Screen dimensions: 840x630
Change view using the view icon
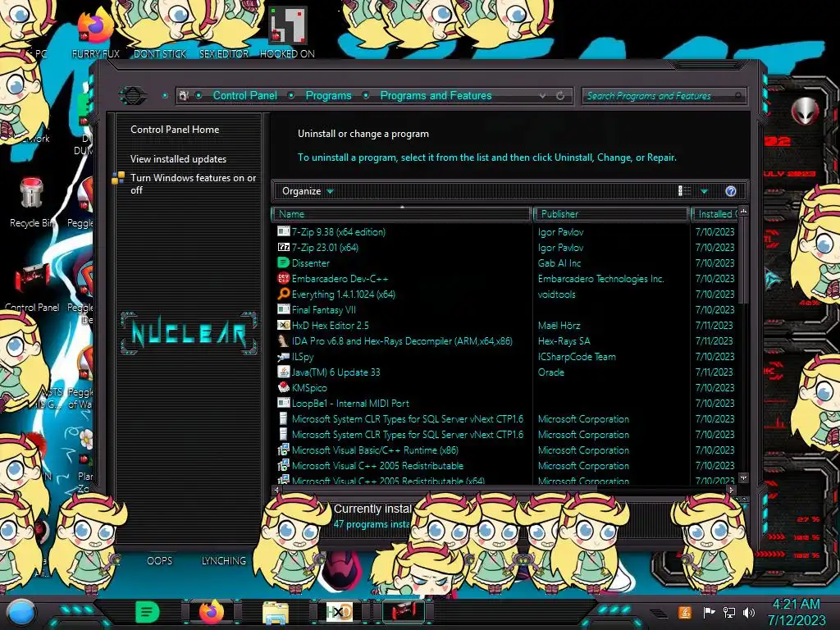684,191
